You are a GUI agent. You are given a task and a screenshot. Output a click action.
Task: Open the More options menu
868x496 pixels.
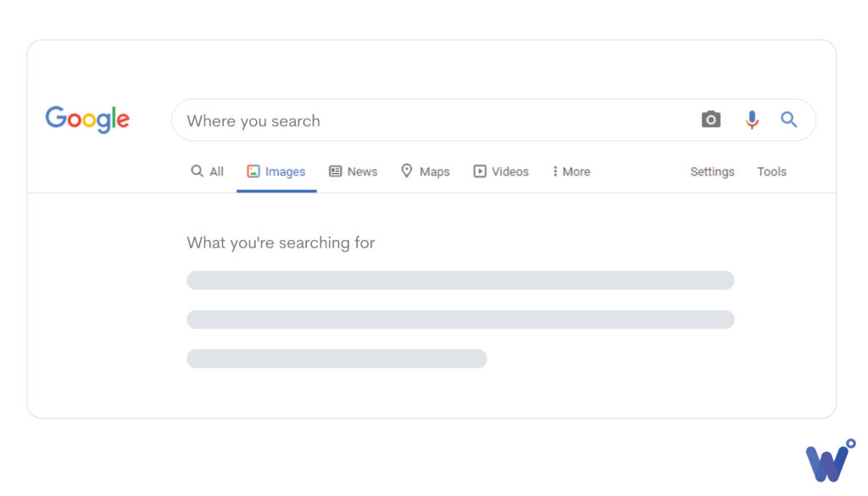[570, 171]
